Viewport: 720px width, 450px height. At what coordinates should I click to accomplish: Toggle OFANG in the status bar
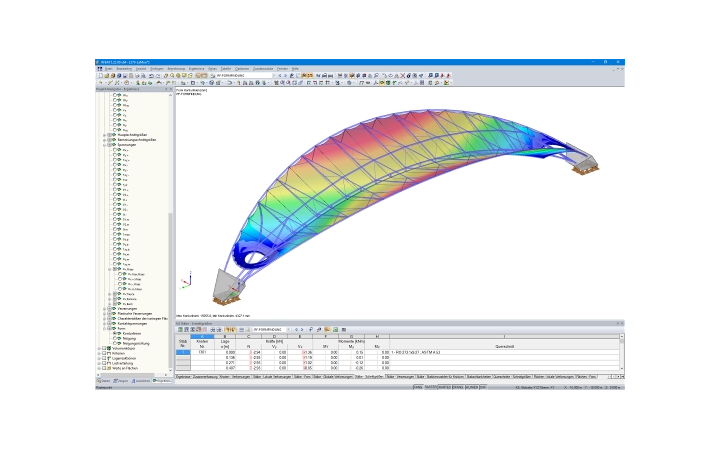[x=458, y=387]
